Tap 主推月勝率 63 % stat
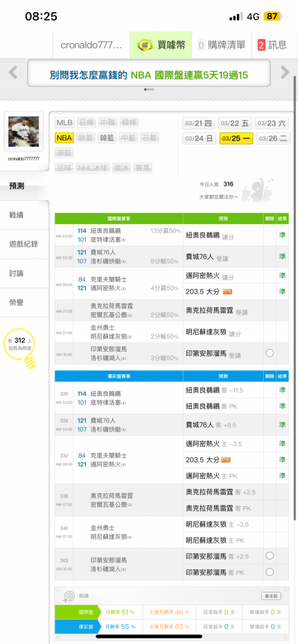The image size is (298, 644). pos(169,627)
